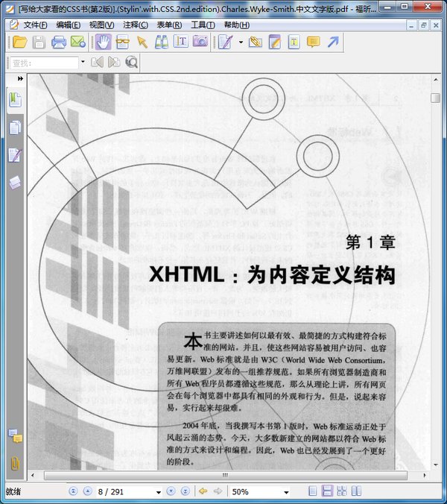Viewport: 447px width, 504px height.
Task: Open the 编辑(E) menu
Action: point(68,25)
